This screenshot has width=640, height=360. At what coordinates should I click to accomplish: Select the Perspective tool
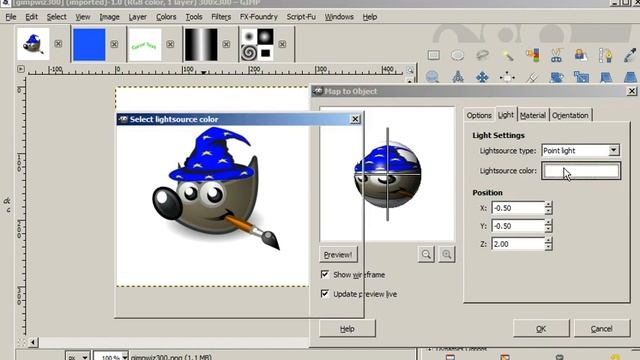(x=630, y=77)
